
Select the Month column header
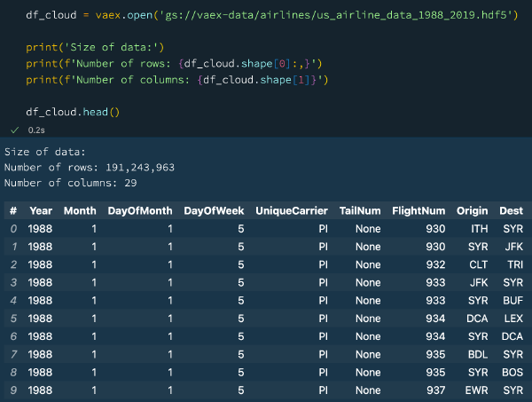[x=79, y=210]
